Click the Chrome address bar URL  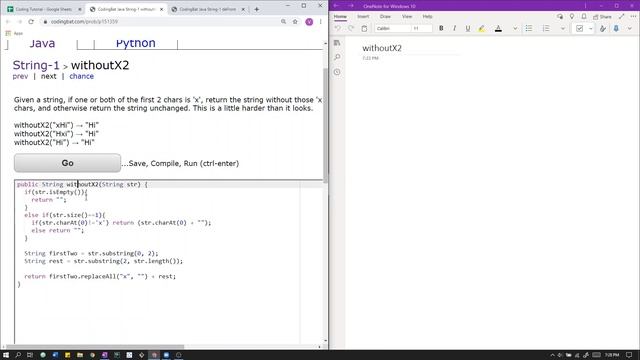click(84, 22)
